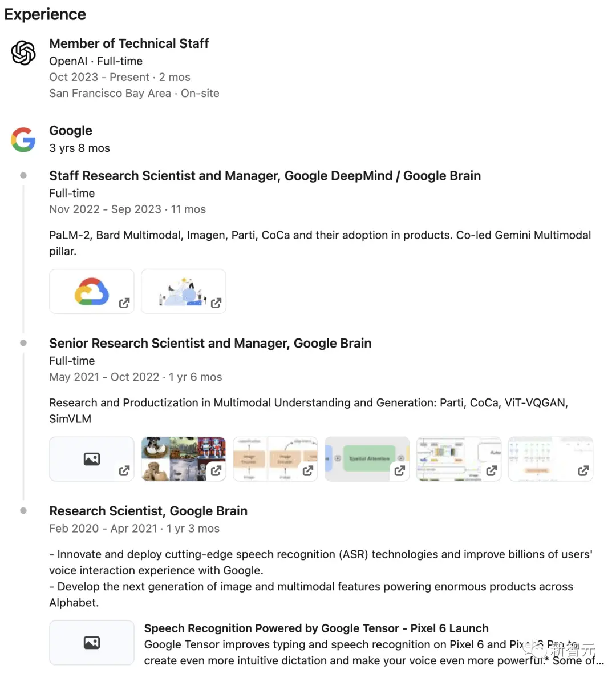Open external link on last faded thumbnail
Screen dimensions: 616x677
point(583,471)
